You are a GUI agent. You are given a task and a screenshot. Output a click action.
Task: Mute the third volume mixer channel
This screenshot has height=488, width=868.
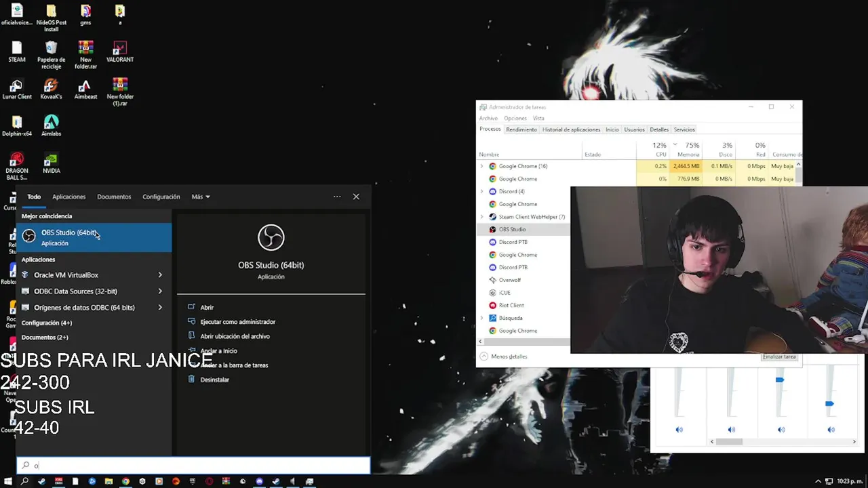point(781,430)
